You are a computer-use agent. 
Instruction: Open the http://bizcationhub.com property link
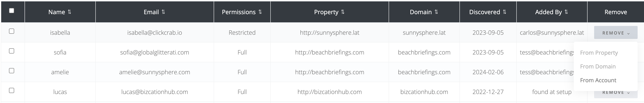tap(330, 92)
